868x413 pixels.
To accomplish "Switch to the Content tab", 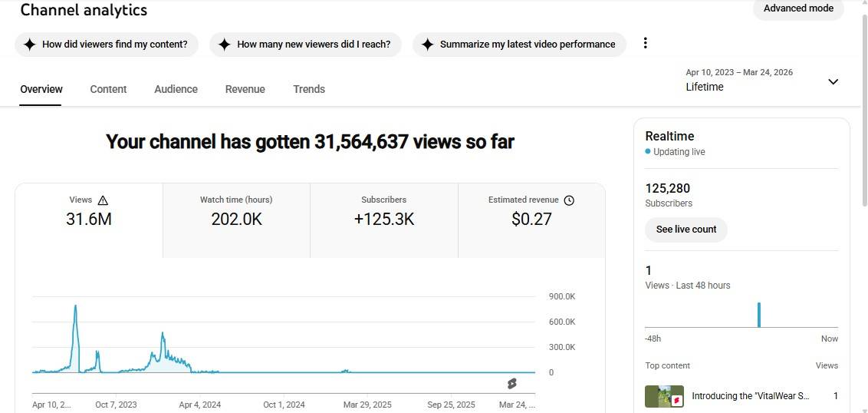I will pyautogui.click(x=108, y=89).
